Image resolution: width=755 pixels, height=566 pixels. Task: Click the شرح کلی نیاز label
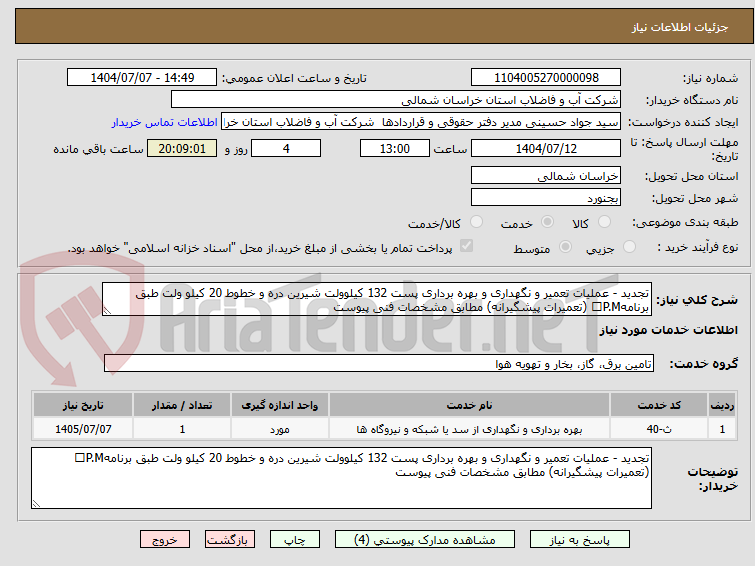tap(697, 300)
